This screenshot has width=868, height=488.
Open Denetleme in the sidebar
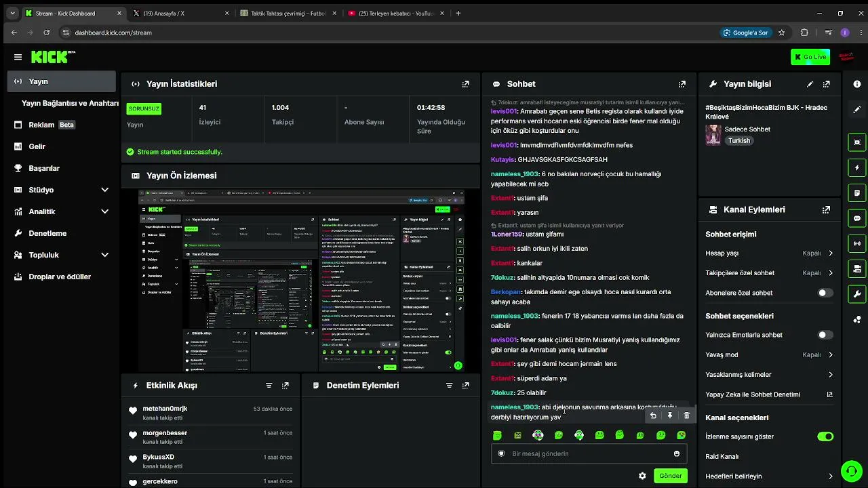[x=62, y=233]
